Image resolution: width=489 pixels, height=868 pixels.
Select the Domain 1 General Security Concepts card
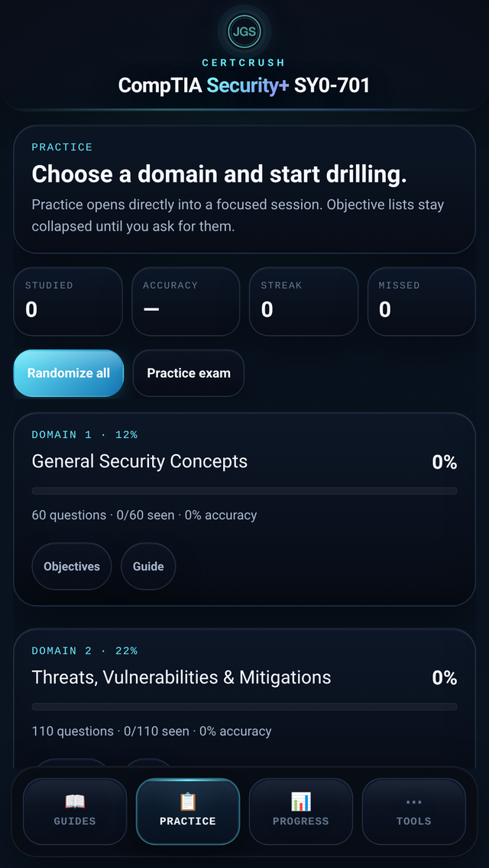[x=244, y=461]
